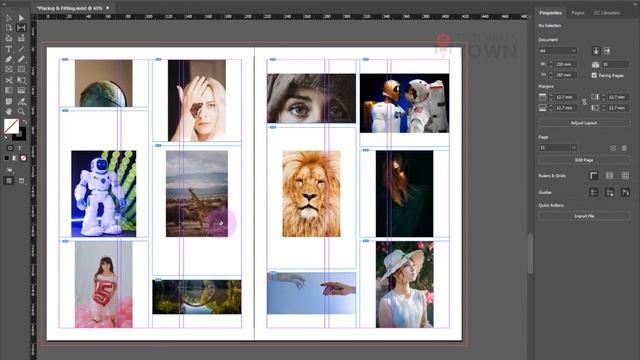Select the Content Collector tool
Image resolution: width=640 pixels, height=360 pixels.
(x=9, y=38)
